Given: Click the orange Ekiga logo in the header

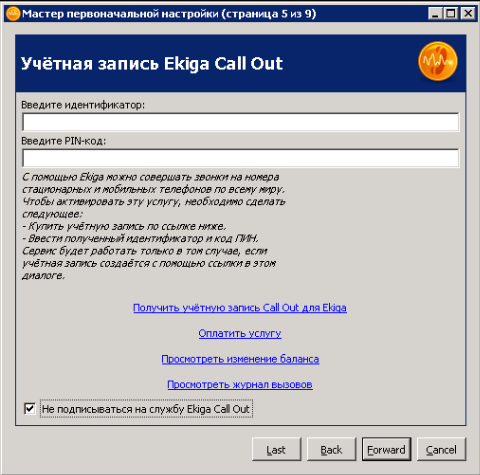Looking at the screenshot, I should click(438, 61).
